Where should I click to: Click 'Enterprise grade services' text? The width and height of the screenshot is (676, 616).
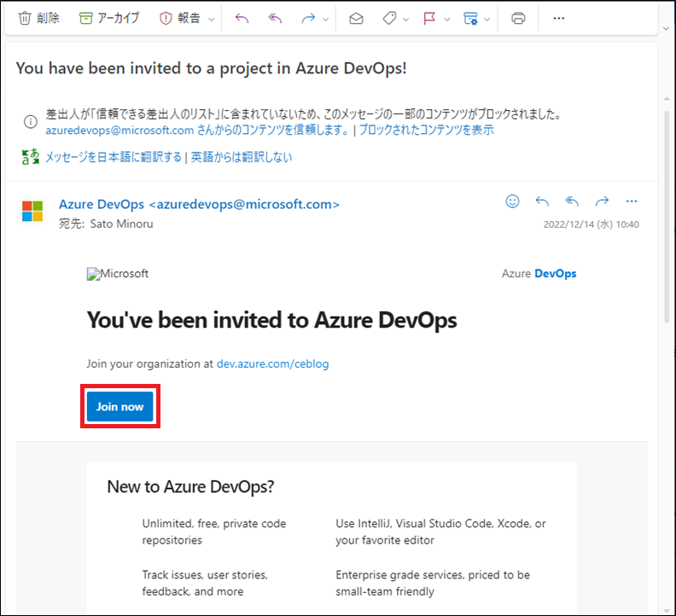click(x=433, y=583)
